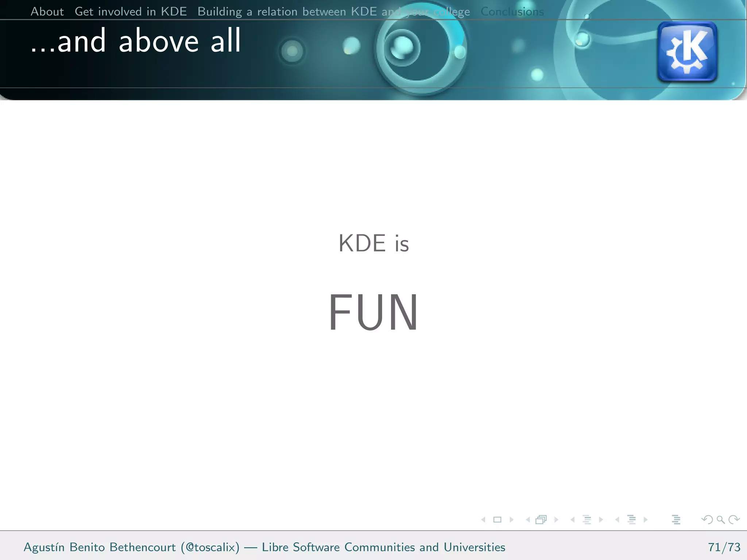Screen dimensions: 747x560
Task: Click the 71/73 page counter
Action: (x=724, y=547)
